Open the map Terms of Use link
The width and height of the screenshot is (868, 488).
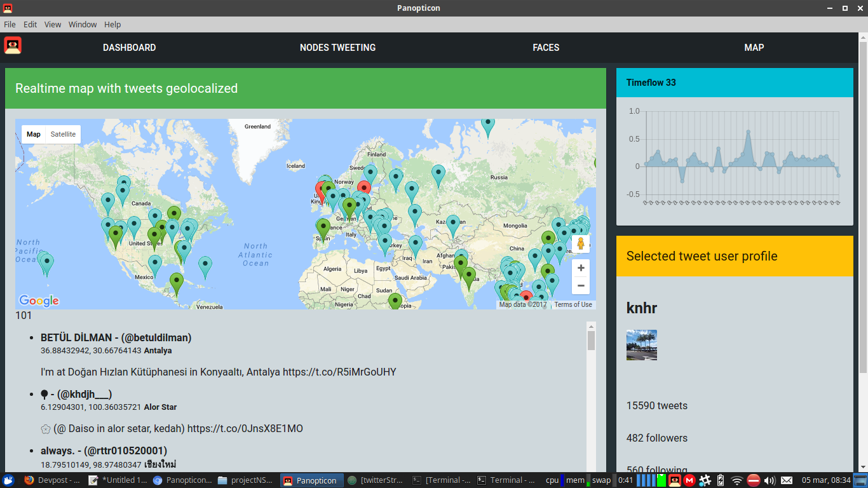(x=573, y=305)
